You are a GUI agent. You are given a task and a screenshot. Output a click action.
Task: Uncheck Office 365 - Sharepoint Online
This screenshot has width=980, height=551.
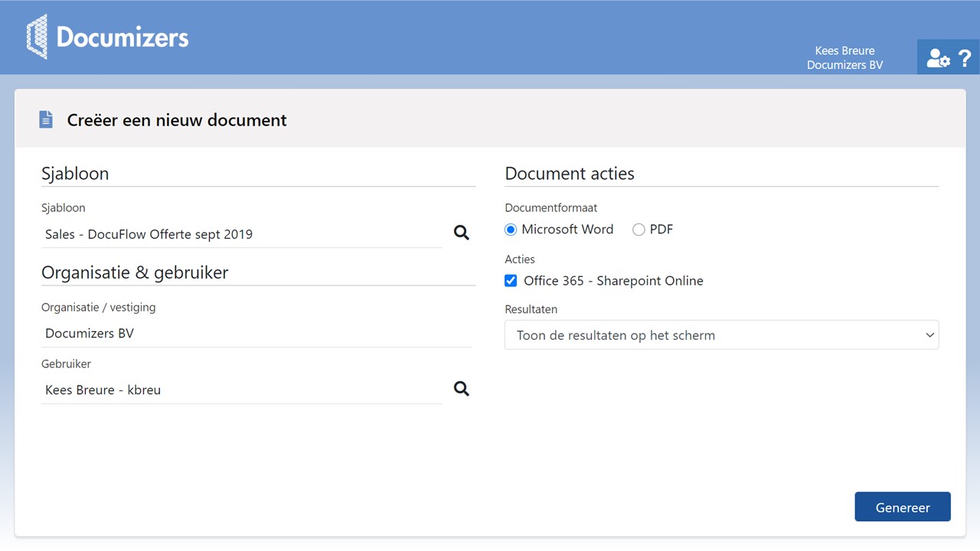511,281
